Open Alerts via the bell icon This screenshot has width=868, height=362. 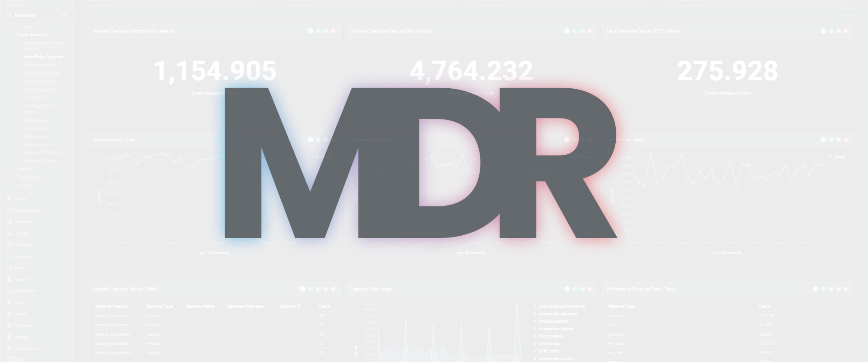click(9, 199)
